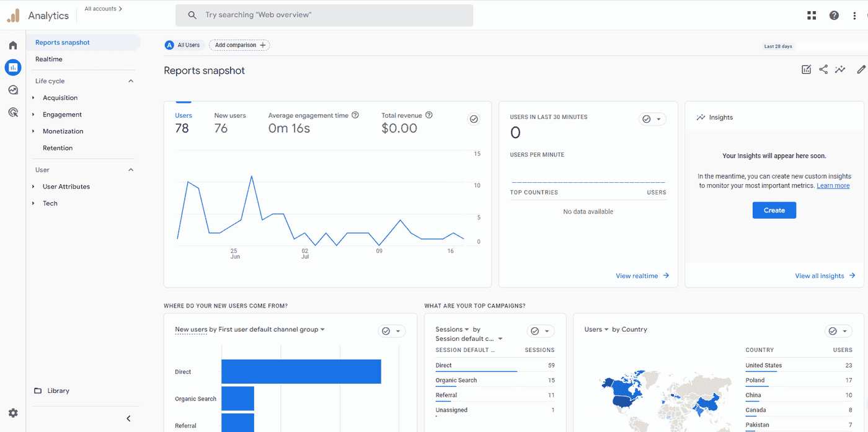Click the Google Analytics logo
The height and width of the screenshot is (432, 868).
coord(13,16)
